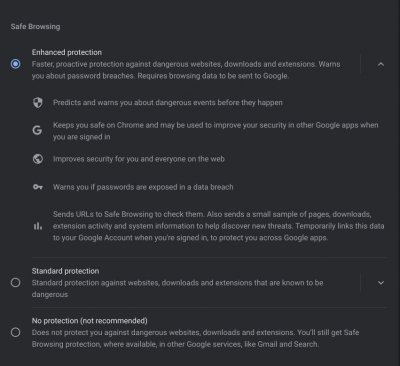Click the text Predicts and warns about dangerous events
The image size is (400, 366).
pyautogui.click(x=168, y=103)
